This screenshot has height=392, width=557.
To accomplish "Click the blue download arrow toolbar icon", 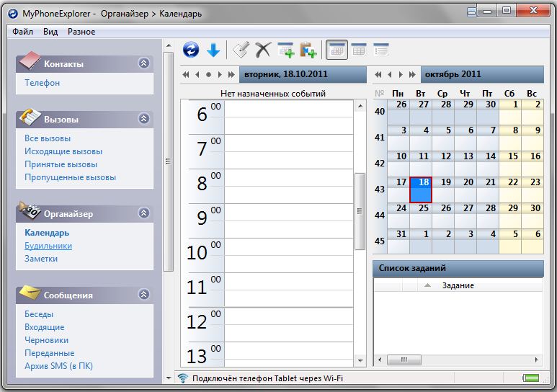I will click(213, 50).
